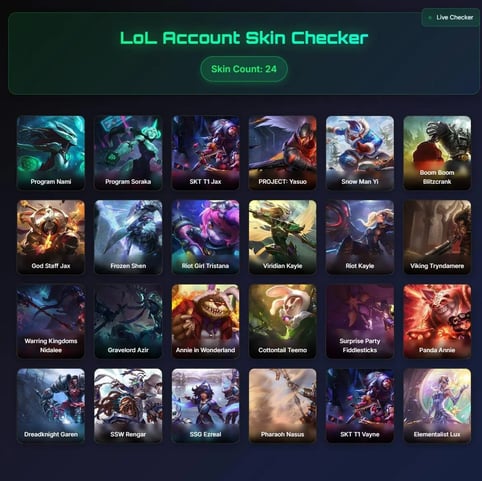Image resolution: width=482 pixels, height=481 pixels.
Task: Open the Gravelord Azir skin card
Action: pyautogui.click(x=128, y=321)
